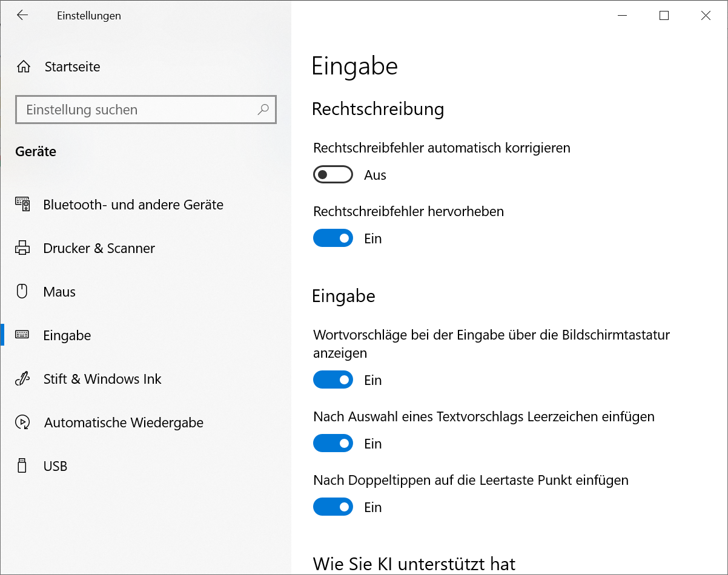Screen dimensions: 728x575
Task: Enable automatic spelling correction toggle
Action: pos(333,175)
